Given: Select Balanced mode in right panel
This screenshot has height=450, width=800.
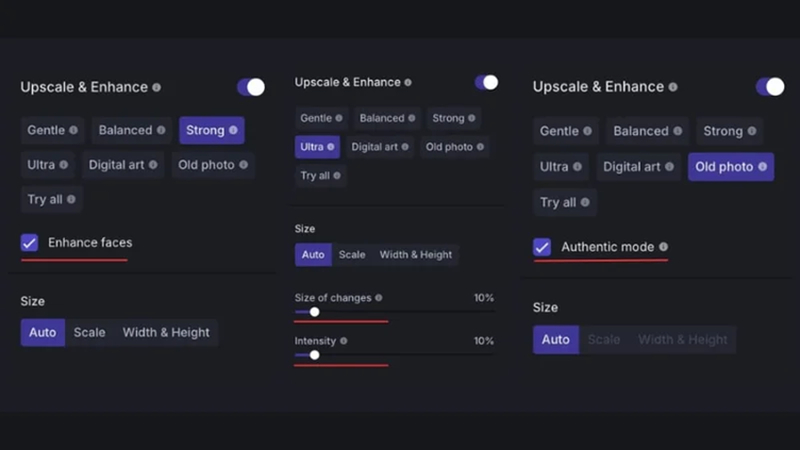Looking at the screenshot, I should point(647,131).
